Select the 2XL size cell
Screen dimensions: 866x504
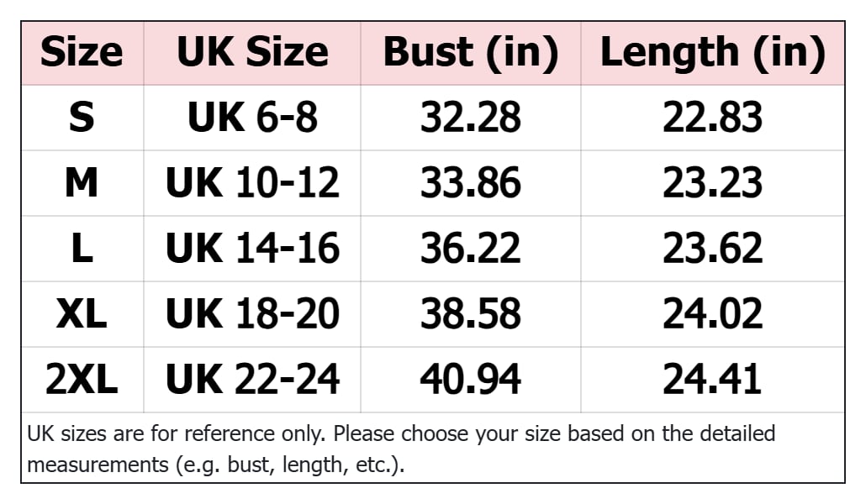click(x=82, y=380)
